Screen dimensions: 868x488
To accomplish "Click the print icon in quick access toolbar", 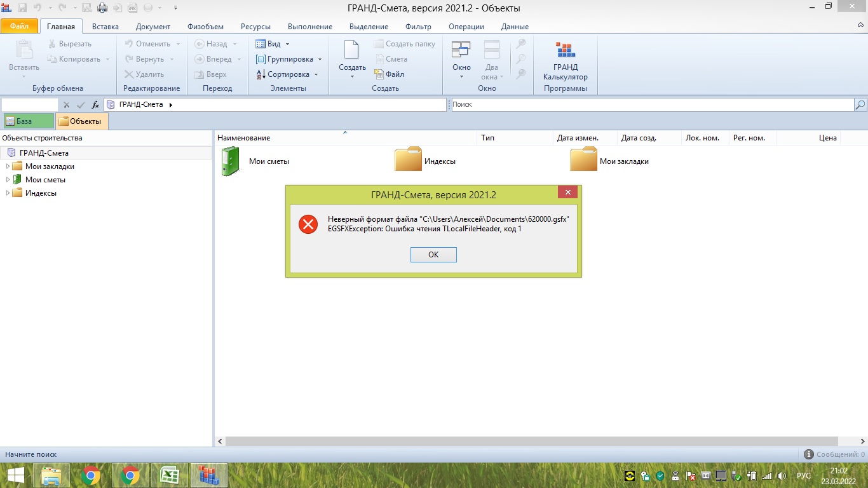I will click(x=102, y=8).
